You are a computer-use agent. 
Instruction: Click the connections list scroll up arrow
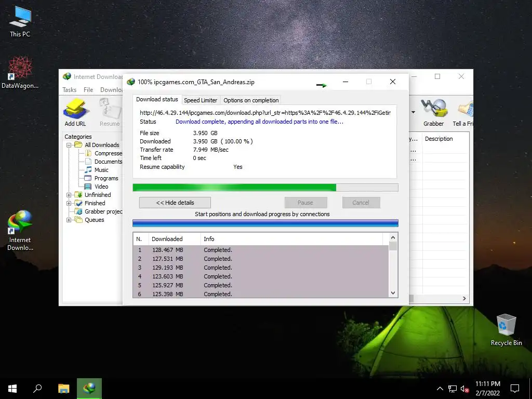pyautogui.click(x=393, y=238)
